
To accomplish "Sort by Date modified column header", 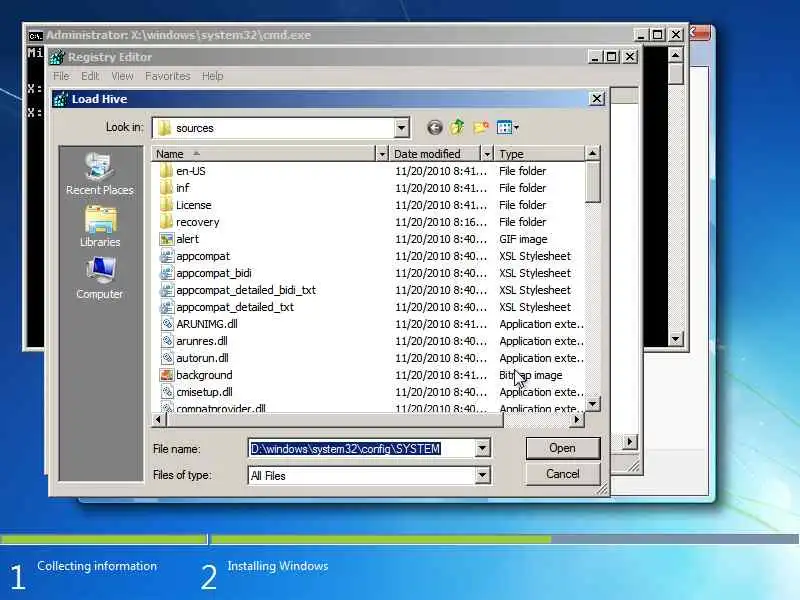I will pyautogui.click(x=435, y=154).
